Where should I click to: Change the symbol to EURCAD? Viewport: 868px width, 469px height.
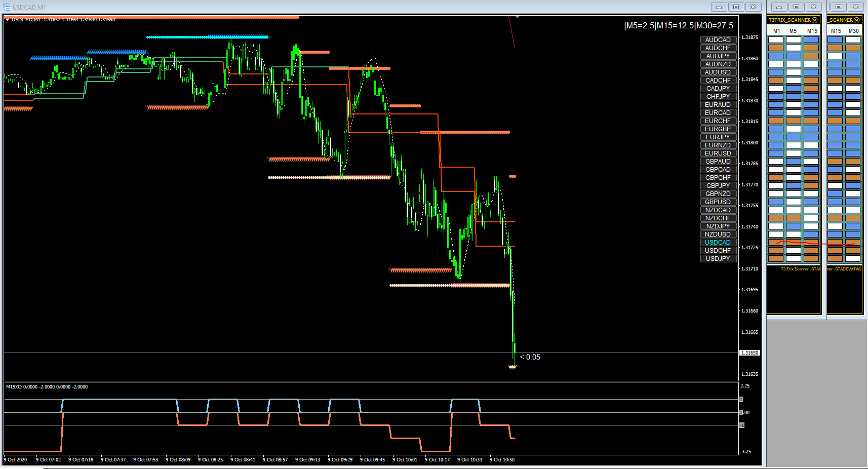point(718,113)
